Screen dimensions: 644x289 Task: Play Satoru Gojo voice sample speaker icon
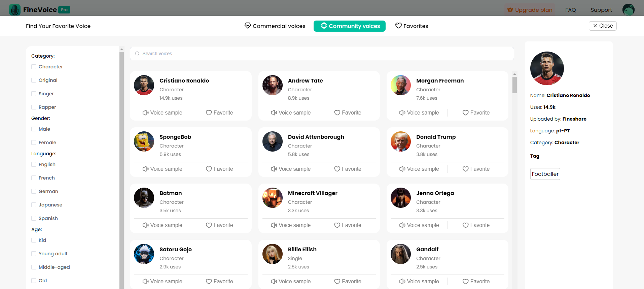[145, 281]
